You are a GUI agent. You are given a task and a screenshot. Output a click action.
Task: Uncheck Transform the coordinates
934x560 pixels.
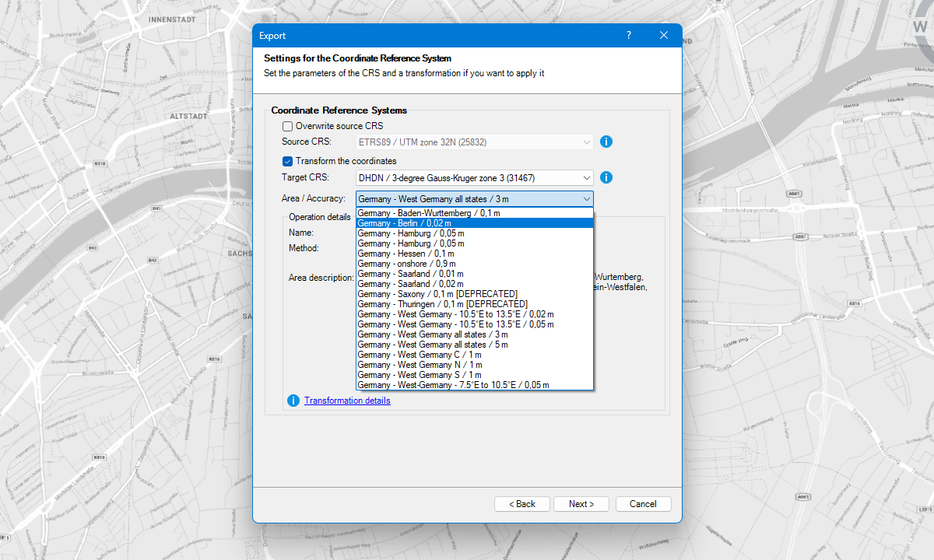click(x=287, y=161)
